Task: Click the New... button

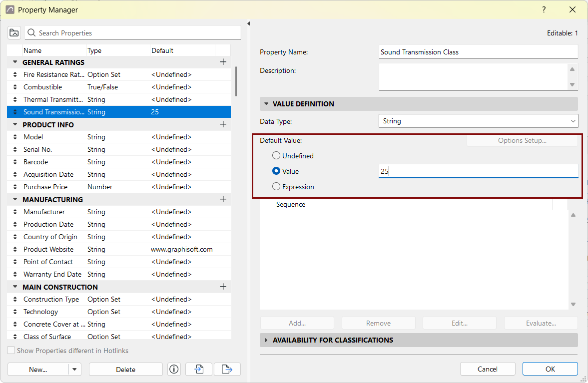Action: click(x=38, y=370)
